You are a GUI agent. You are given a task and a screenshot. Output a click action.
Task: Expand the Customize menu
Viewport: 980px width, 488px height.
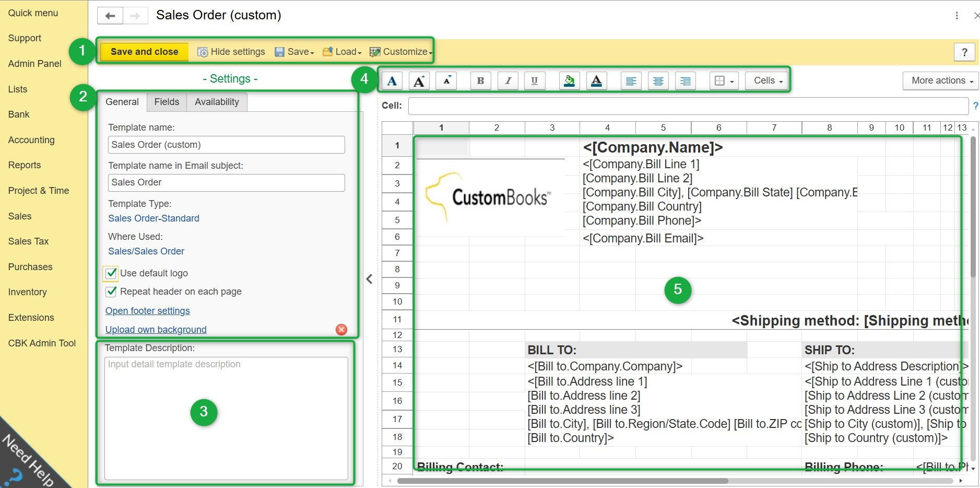coord(401,52)
